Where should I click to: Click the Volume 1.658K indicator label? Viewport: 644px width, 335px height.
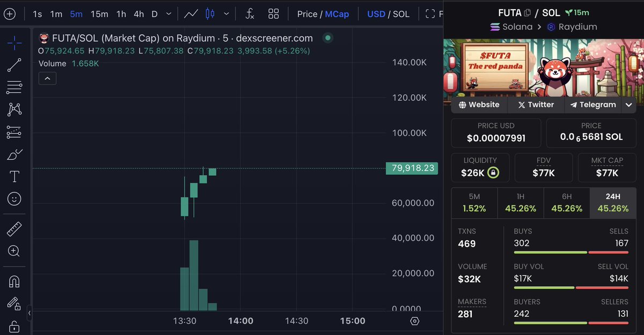tap(69, 63)
